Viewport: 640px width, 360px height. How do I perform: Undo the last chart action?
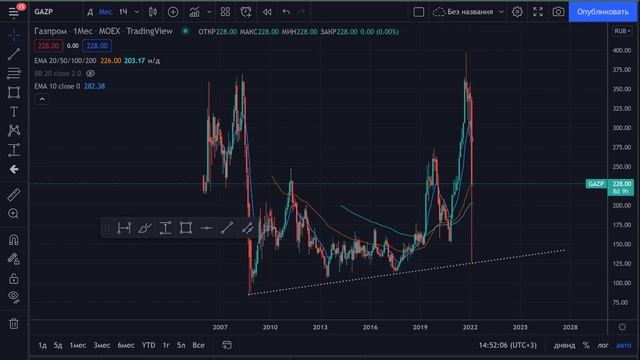tap(286, 12)
